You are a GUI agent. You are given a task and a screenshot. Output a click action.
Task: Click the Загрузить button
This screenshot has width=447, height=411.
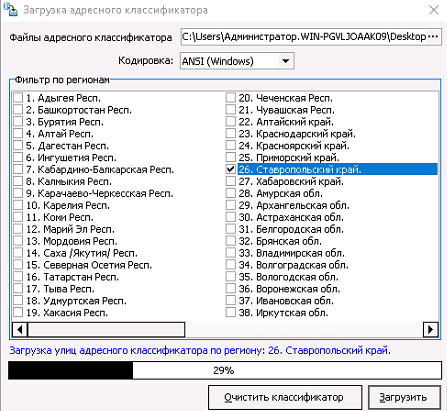(x=404, y=397)
